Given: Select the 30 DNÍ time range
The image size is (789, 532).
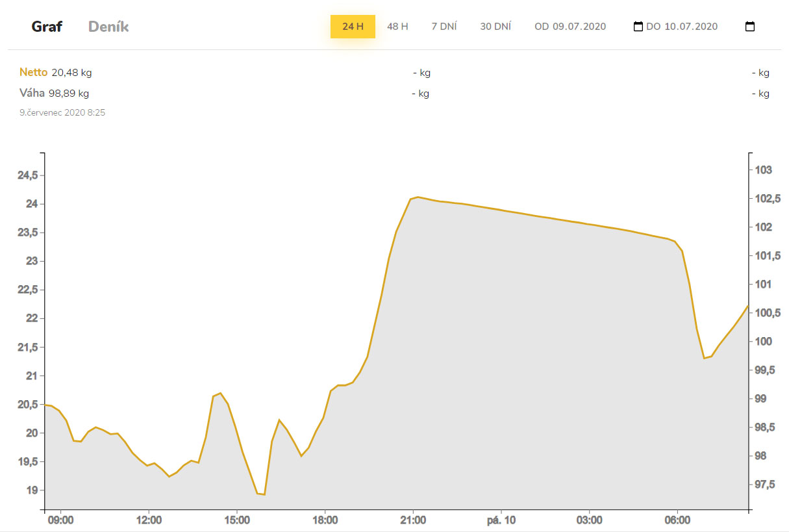Looking at the screenshot, I should [495, 27].
